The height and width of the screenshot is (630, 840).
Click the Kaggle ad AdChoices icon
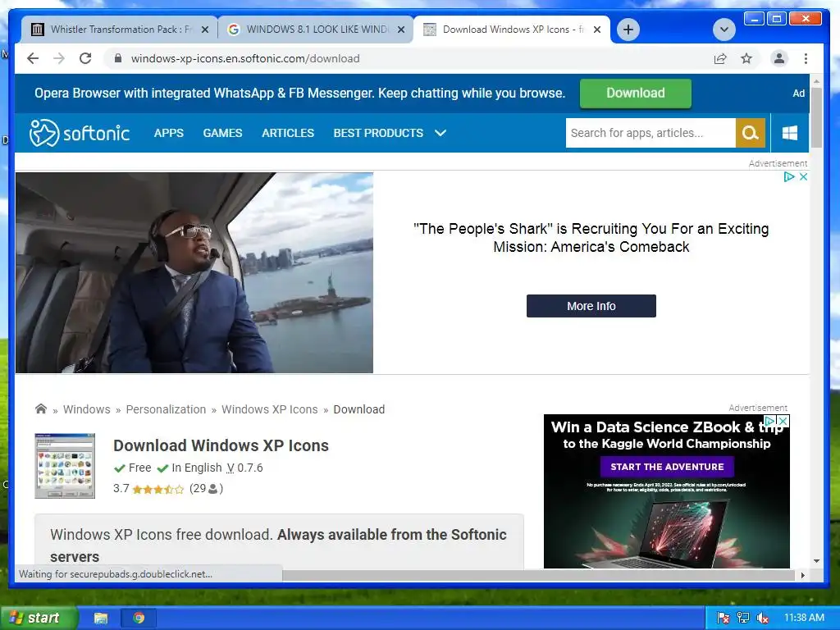[x=770, y=421]
